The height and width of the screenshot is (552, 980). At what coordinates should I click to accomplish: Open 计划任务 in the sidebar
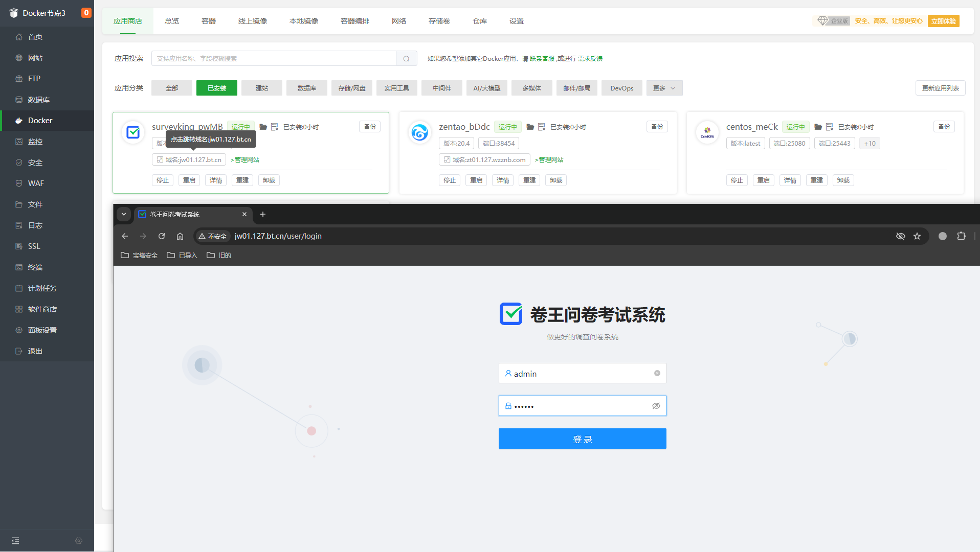click(x=47, y=288)
